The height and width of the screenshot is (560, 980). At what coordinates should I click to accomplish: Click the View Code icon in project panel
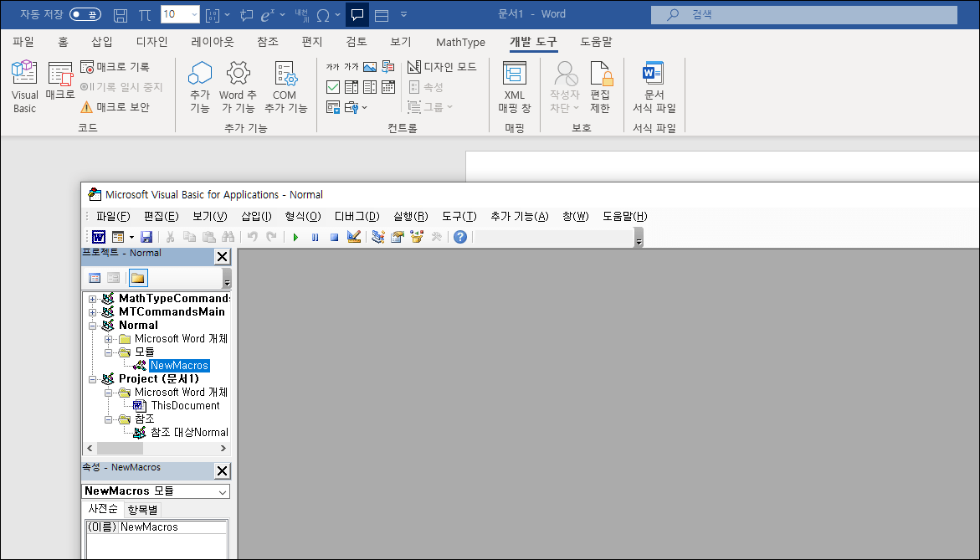pos(95,278)
